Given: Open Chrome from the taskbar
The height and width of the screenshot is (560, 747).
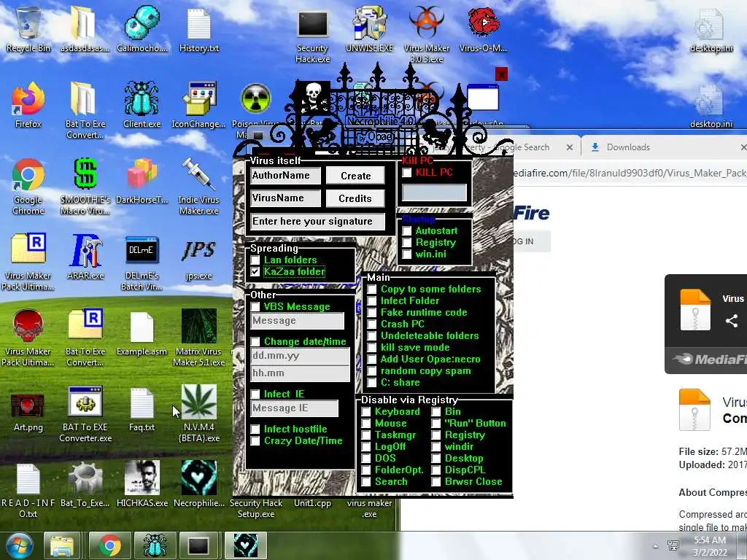Looking at the screenshot, I should tap(110, 545).
